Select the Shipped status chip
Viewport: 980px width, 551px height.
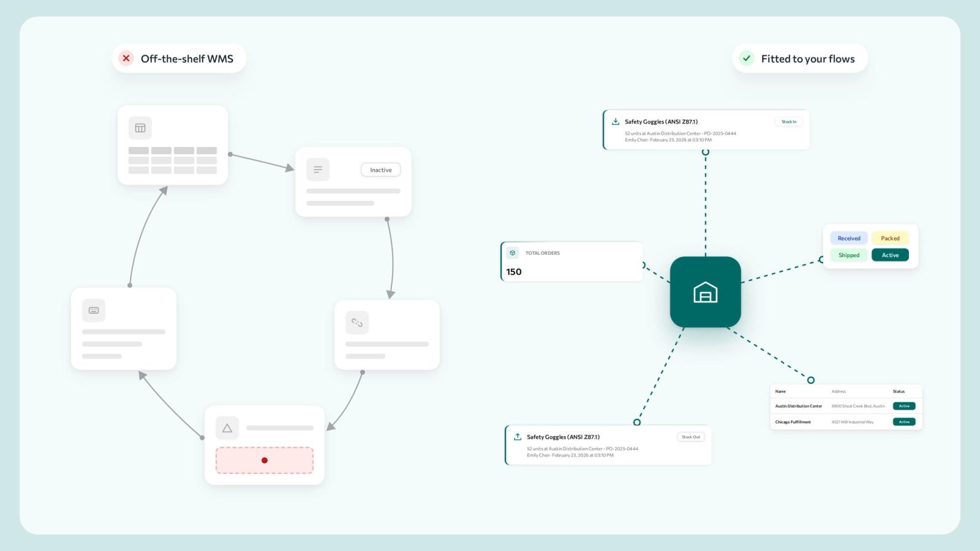pyautogui.click(x=849, y=255)
